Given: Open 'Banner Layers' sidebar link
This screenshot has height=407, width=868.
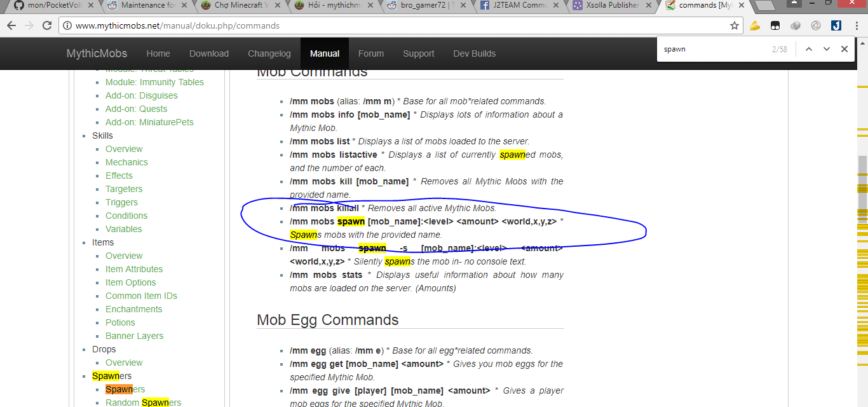Looking at the screenshot, I should click(x=134, y=336).
